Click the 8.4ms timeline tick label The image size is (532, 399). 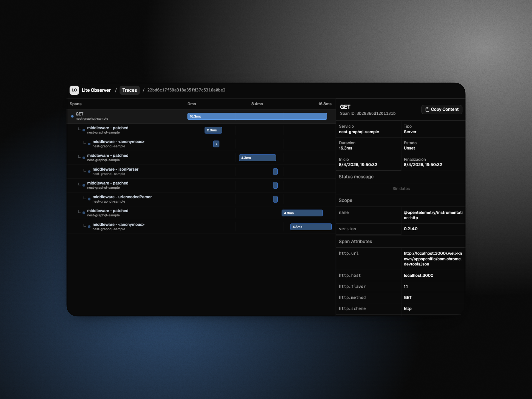pos(257,104)
